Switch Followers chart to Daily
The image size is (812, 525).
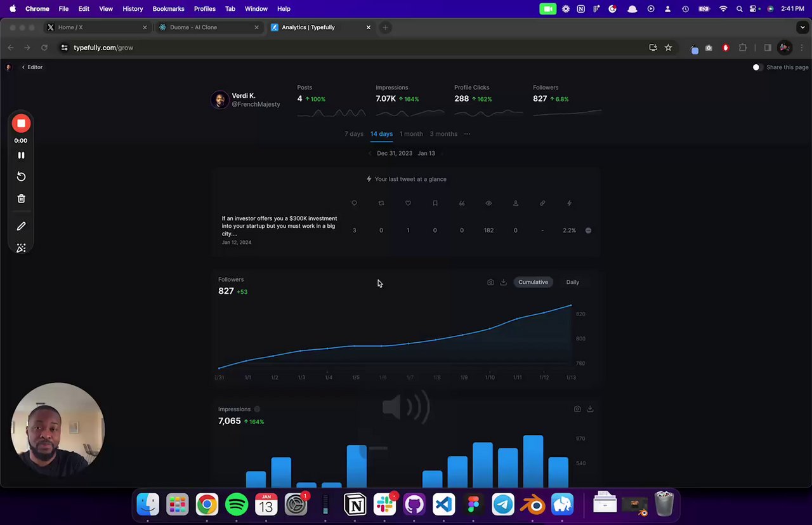[572, 282]
